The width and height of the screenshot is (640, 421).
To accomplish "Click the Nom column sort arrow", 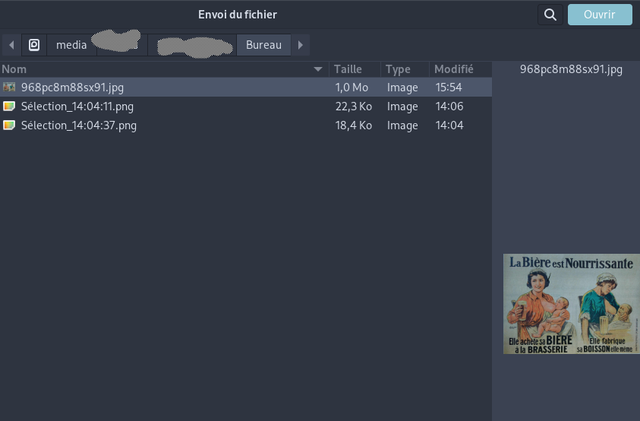I will 318,69.
